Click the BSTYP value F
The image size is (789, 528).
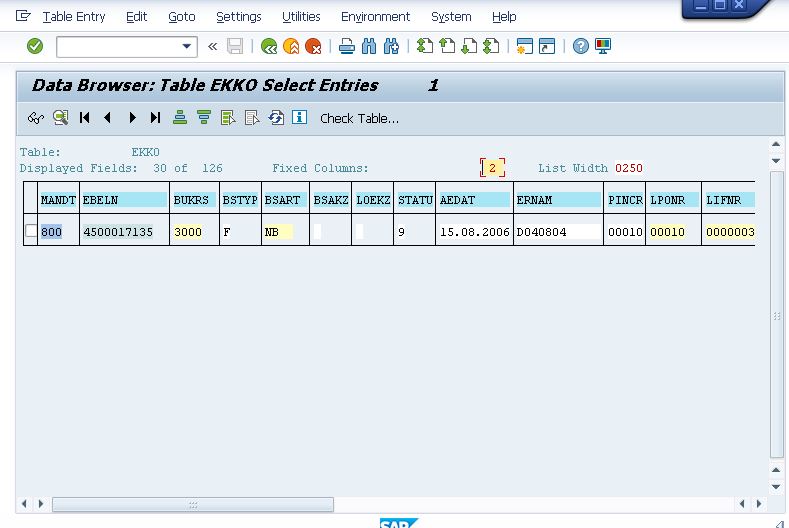tap(227, 232)
